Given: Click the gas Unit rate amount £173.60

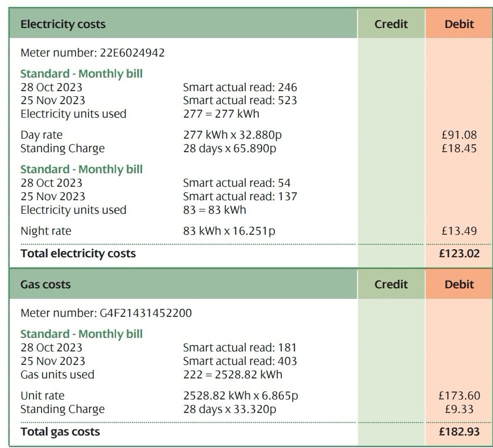Looking at the screenshot, I should pyautogui.click(x=459, y=396).
